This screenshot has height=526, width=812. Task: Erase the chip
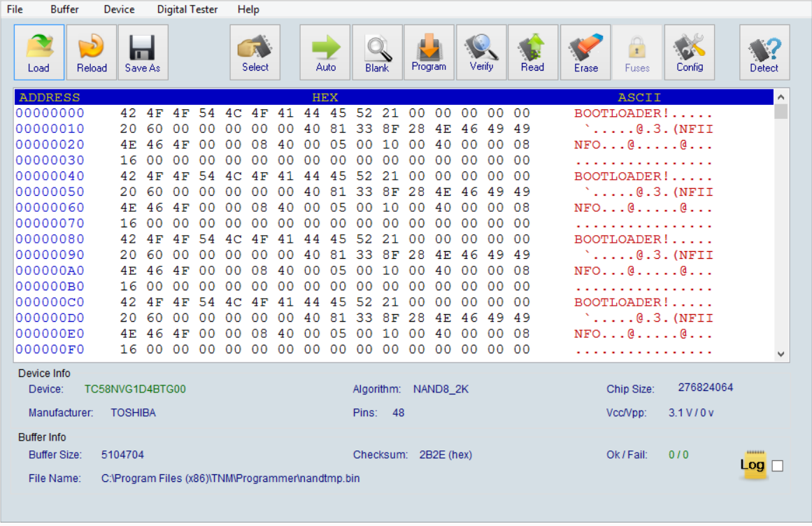point(585,52)
